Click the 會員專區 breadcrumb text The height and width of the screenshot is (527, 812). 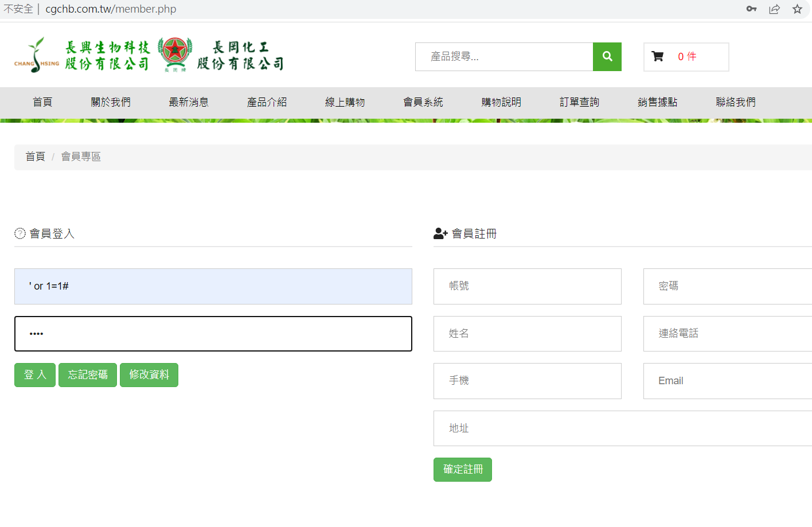[x=81, y=157]
